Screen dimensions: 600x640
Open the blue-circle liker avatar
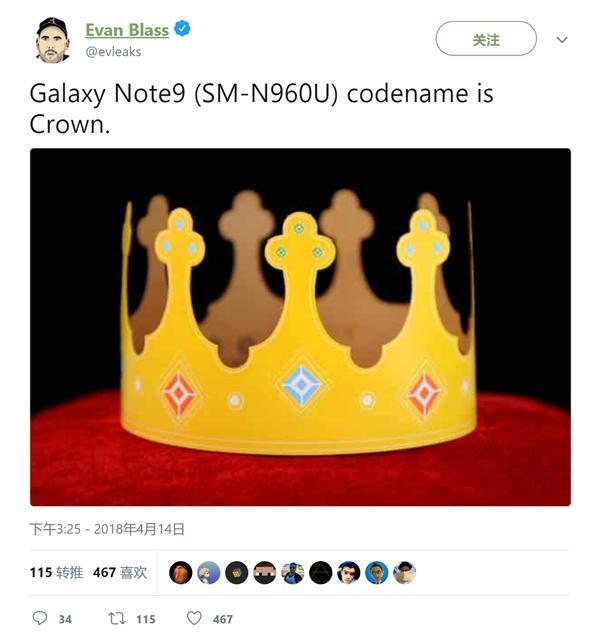click(376, 572)
